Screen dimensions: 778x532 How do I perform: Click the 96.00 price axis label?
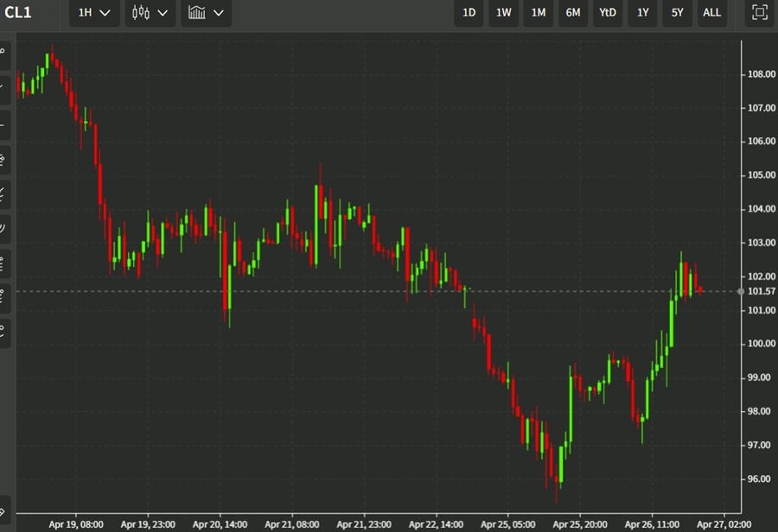(759, 479)
